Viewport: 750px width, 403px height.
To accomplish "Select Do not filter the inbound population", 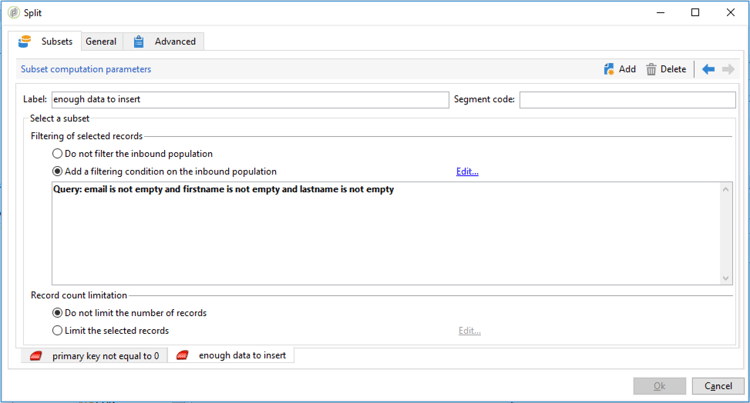I will coord(57,153).
